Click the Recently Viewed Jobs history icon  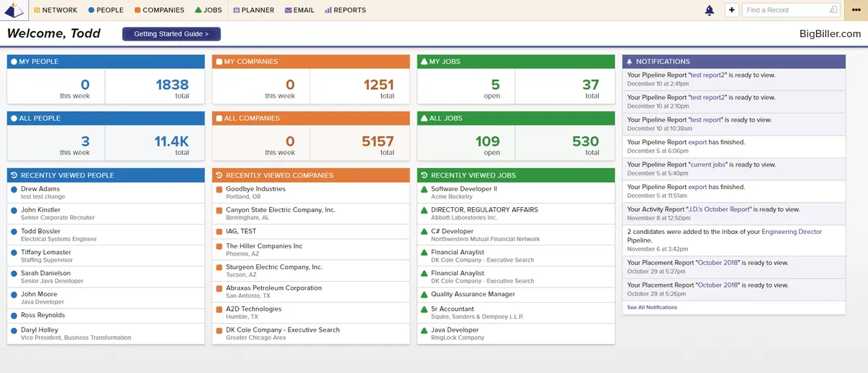pyautogui.click(x=424, y=175)
